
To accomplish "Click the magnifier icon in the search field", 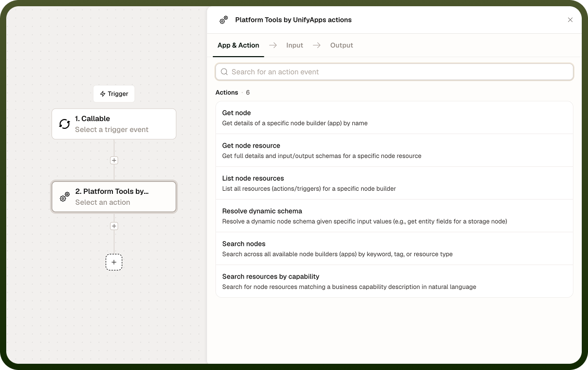I will pos(224,72).
